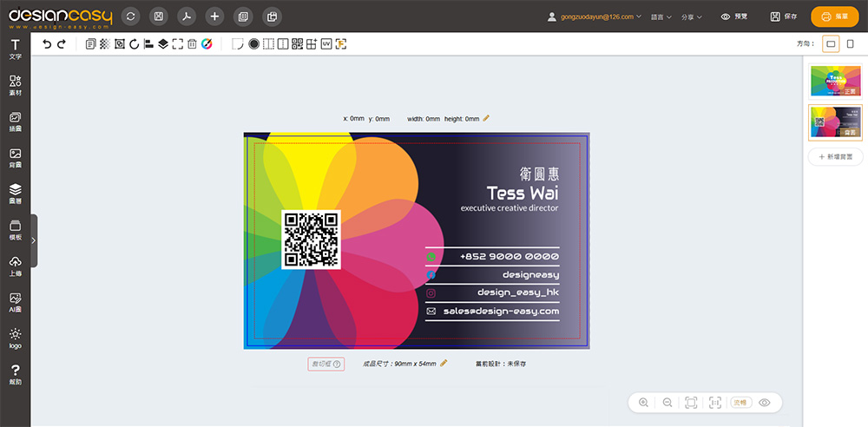
Task: Select the sales@design-easy.com text on card
Action: coord(502,312)
